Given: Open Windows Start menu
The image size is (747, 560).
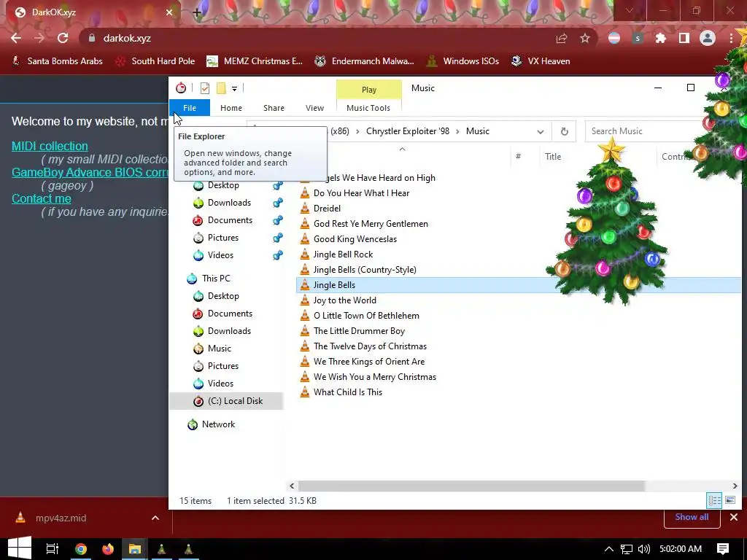Looking at the screenshot, I should (x=20, y=548).
